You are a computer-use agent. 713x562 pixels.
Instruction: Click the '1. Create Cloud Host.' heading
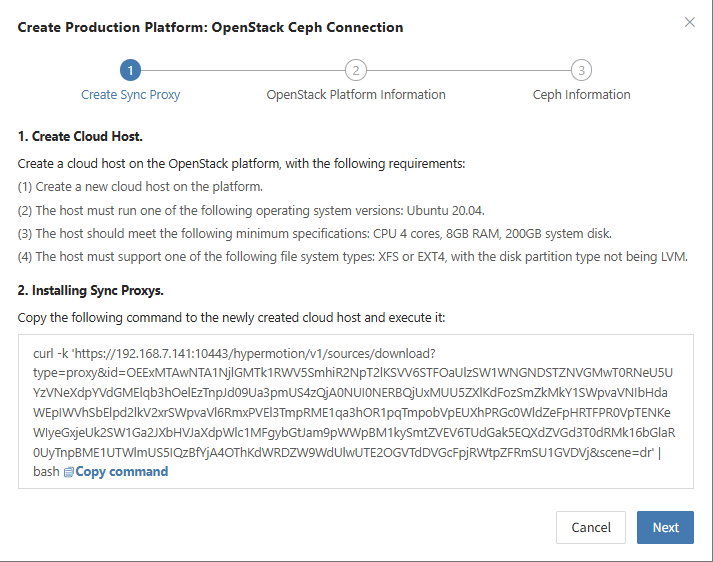80,136
